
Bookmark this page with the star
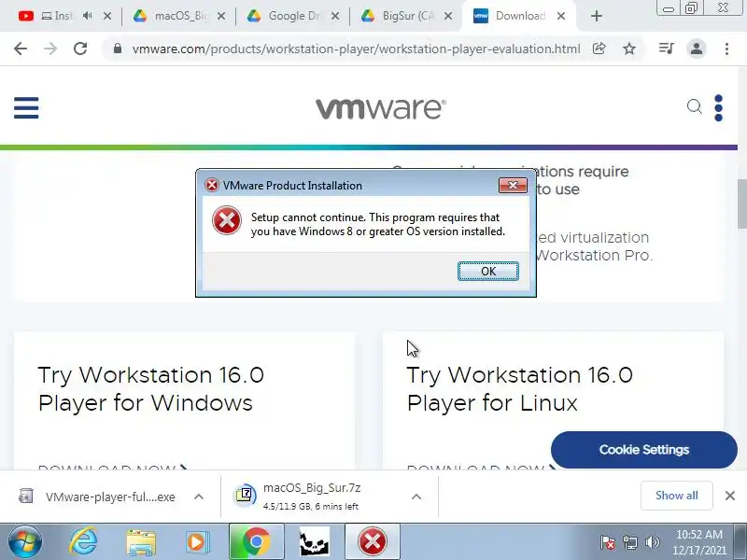tap(629, 49)
